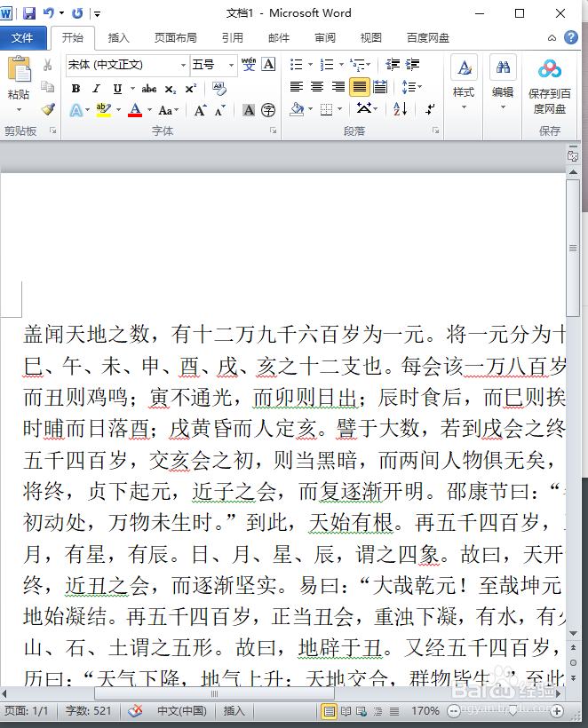Apply distributed alignment
This screenshot has height=728, width=588.
380,87
